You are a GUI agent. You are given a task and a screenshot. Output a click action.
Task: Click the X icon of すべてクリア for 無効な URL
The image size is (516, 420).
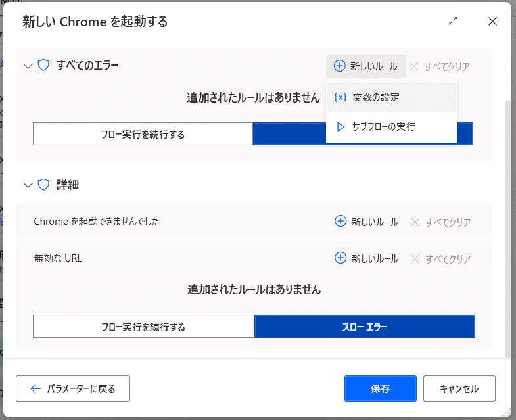[415, 259]
